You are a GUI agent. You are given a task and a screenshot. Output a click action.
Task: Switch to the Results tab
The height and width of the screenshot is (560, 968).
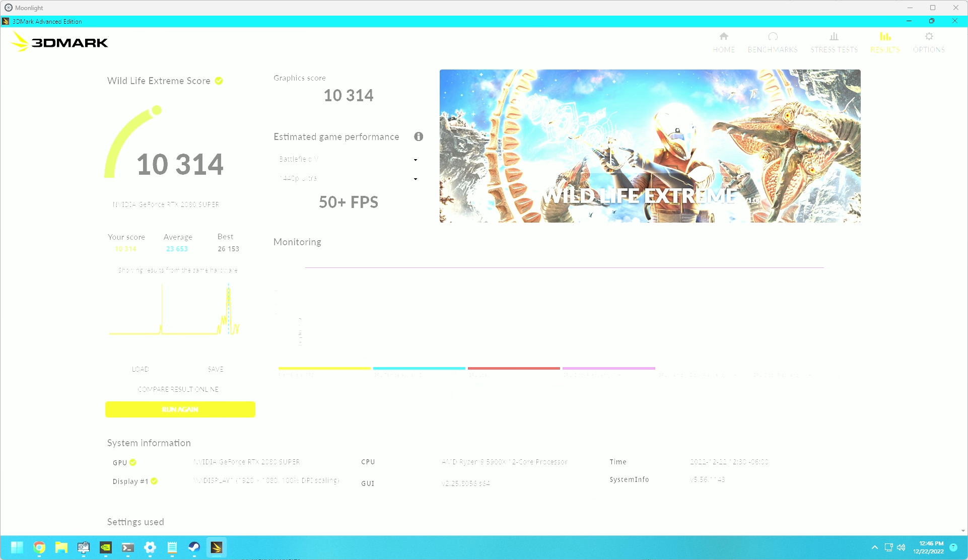click(x=885, y=42)
